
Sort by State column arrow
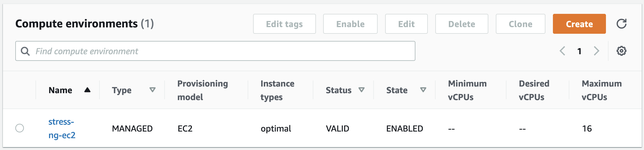[423, 90]
